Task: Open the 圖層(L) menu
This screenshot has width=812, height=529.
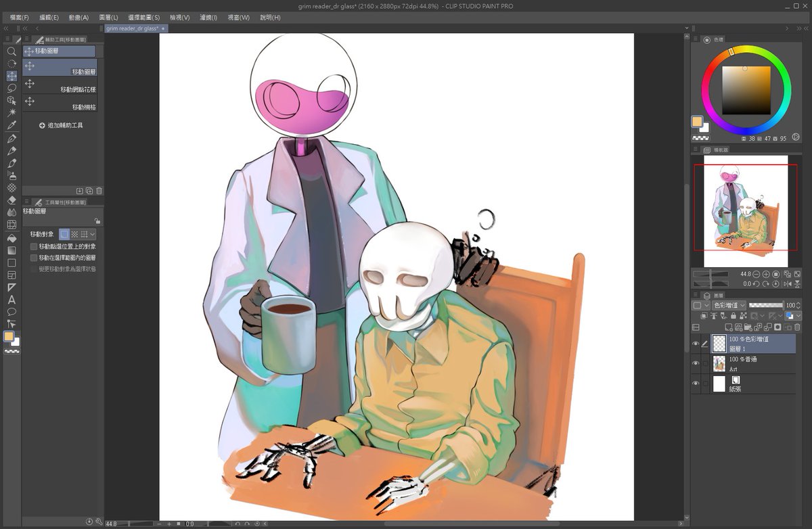Action: coord(108,17)
